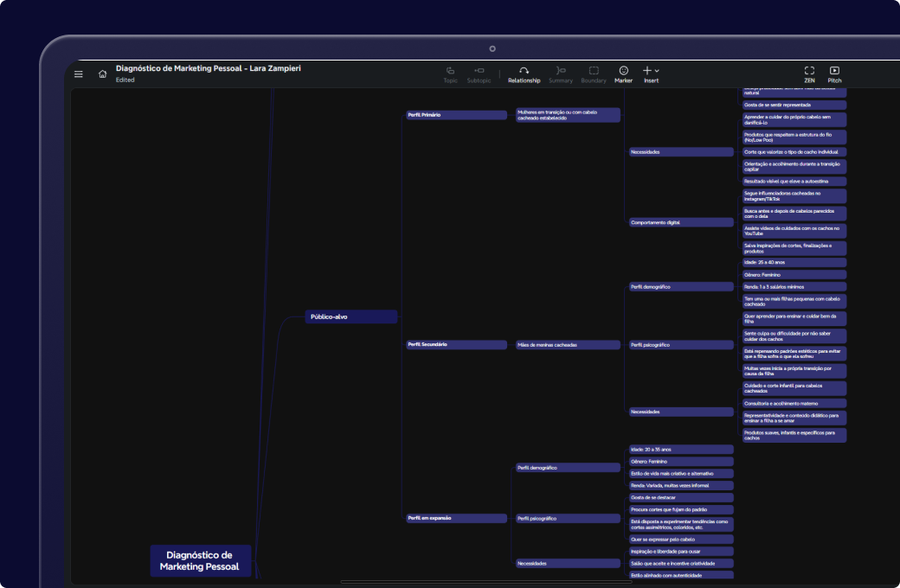Select the Perfil Primário topic
The height and width of the screenshot is (588, 900).
[456, 115]
